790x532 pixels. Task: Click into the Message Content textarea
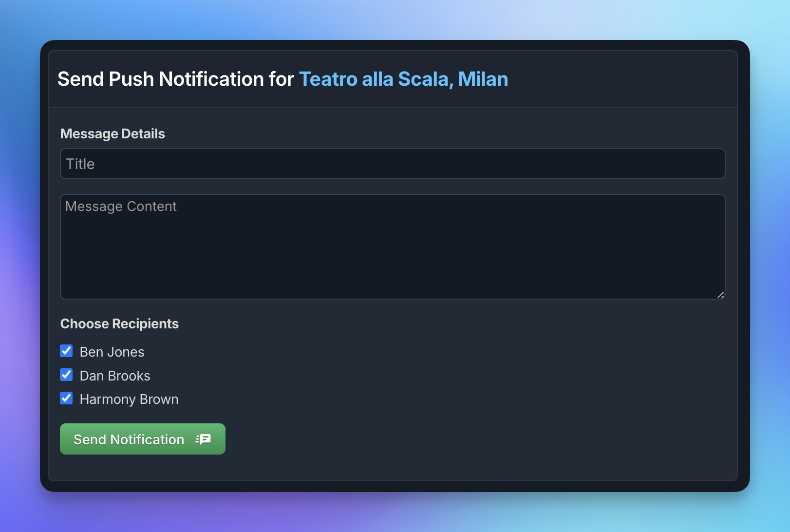tap(393, 247)
